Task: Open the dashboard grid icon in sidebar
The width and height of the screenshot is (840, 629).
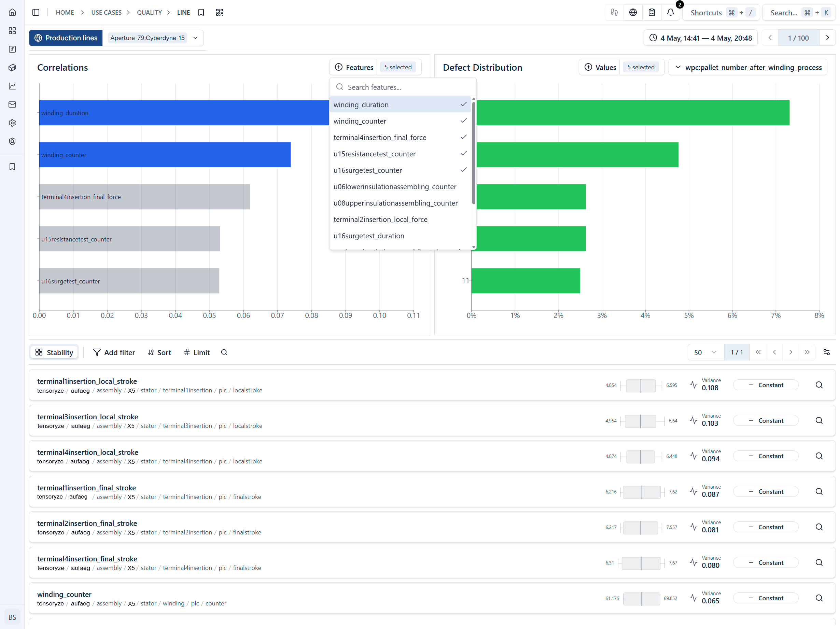Action: pos(12,31)
